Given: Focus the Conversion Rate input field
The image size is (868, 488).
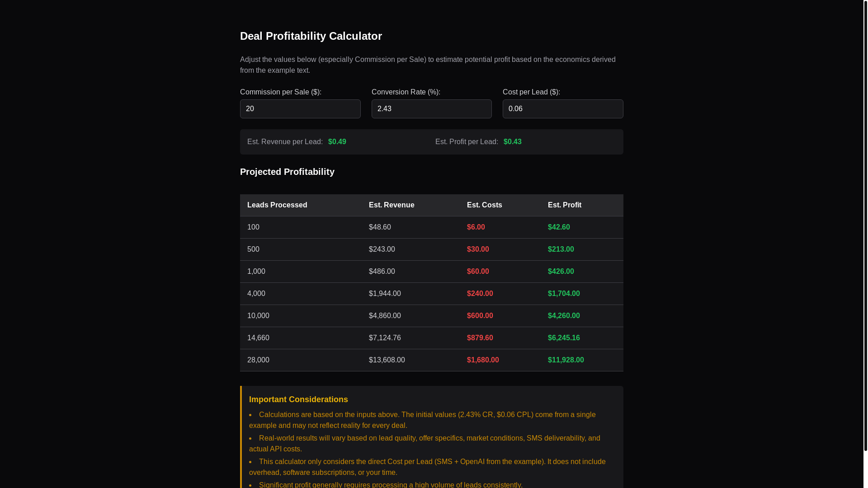Looking at the screenshot, I should [431, 109].
